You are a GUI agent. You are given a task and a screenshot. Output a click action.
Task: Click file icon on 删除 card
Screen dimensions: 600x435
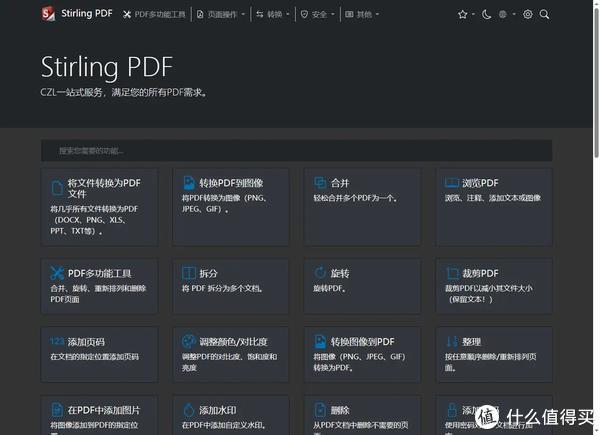320,410
